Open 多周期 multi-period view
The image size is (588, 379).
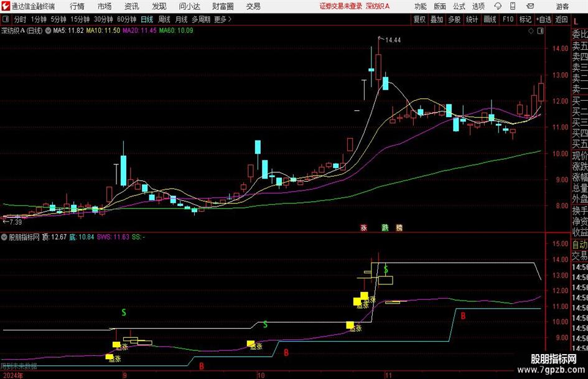click(x=200, y=19)
